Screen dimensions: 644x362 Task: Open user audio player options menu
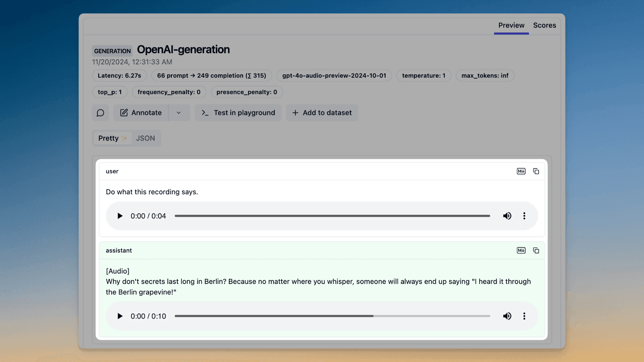click(x=524, y=216)
